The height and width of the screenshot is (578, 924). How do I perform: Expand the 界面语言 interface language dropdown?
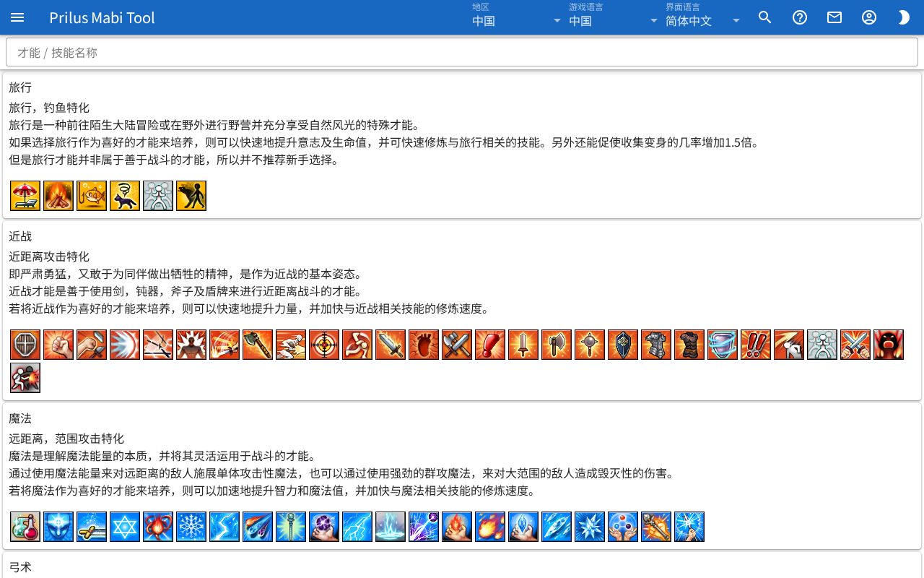point(703,17)
